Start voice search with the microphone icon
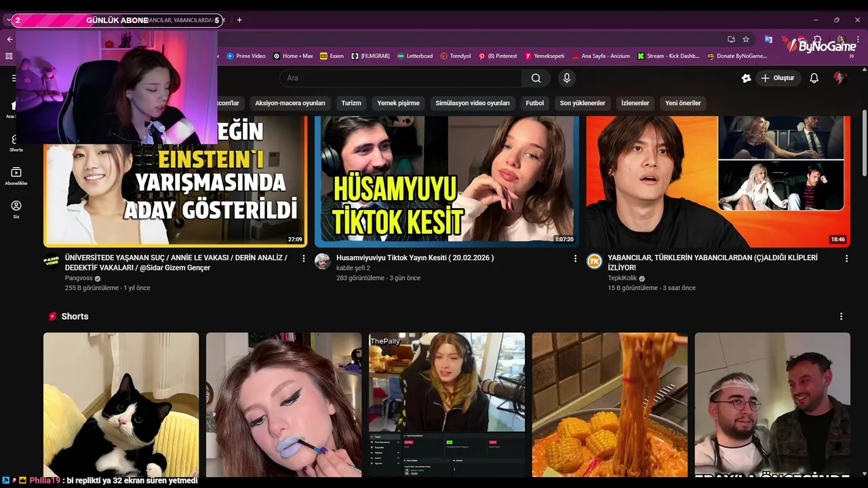Image resolution: width=868 pixels, height=488 pixels. 567,78
